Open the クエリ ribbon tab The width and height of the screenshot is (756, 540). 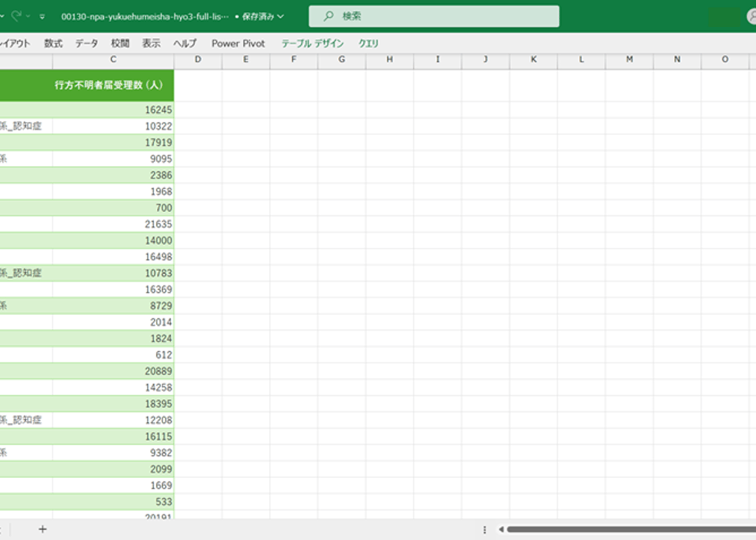click(x=368, y=43)
